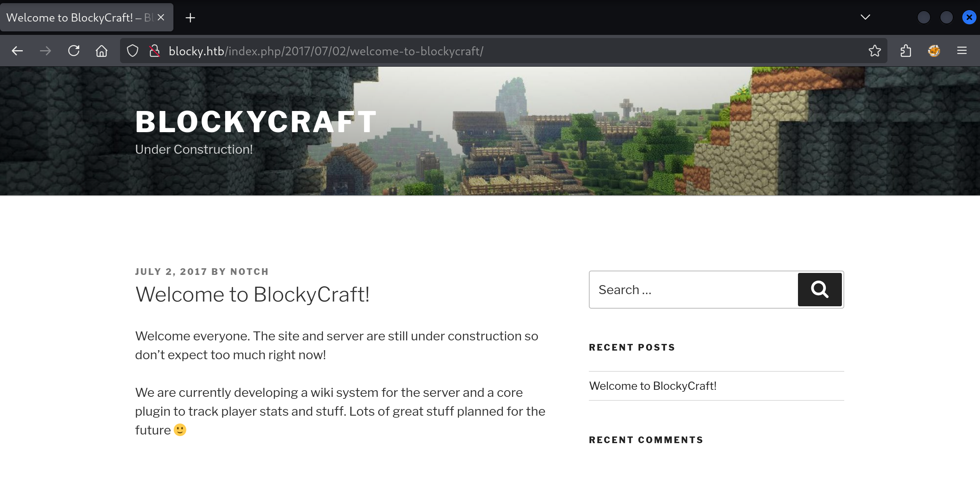Click the forward navigation arrow
The width and height of the screenshot is (980, 480).
tap(46, 51)
